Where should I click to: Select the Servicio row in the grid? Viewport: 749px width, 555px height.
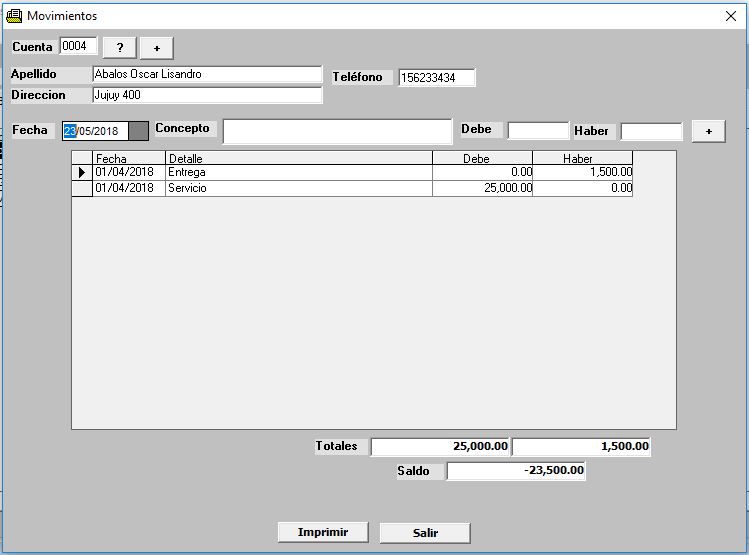(x=298, y=188)
